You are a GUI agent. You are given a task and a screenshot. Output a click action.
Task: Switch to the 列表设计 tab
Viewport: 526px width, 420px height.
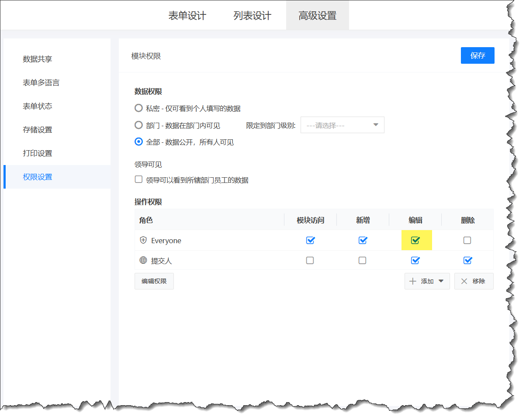[253, 15]
